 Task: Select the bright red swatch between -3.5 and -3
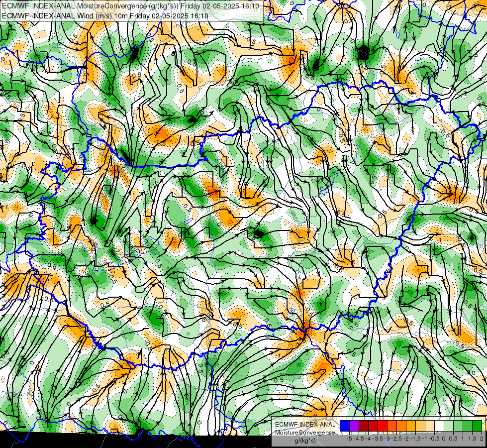click(383, 426)
